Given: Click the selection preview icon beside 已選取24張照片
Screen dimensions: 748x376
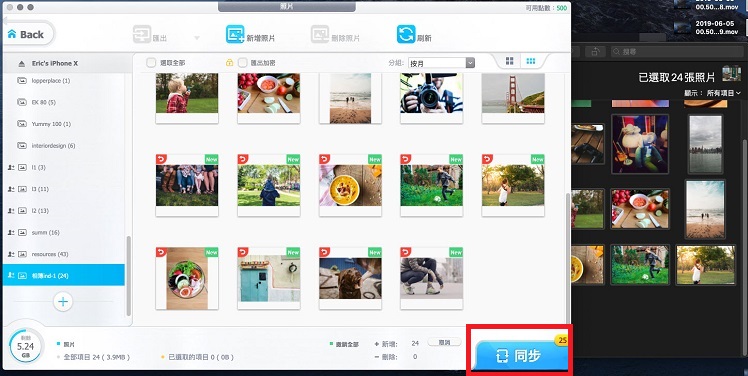Looking at the screenshot, I should 731,73.
